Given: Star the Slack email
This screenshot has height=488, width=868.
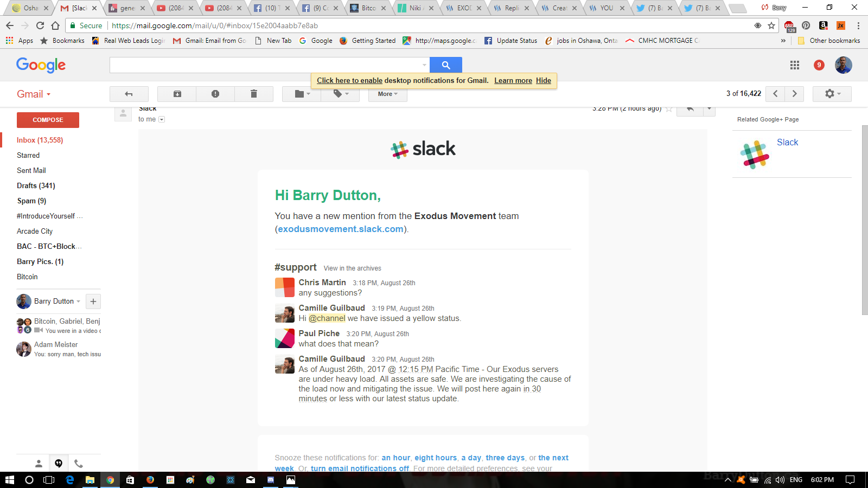Looking at the screenshot, I should [x=669, y=109].
